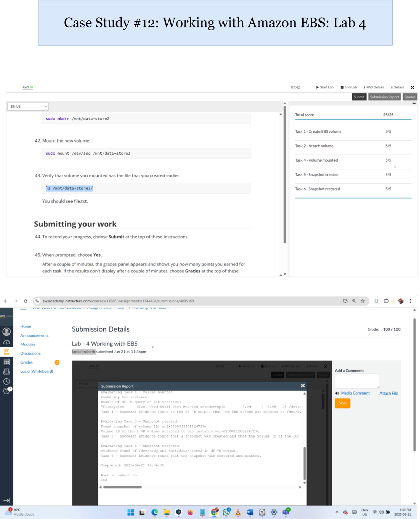Open the Windows Start menu

click(130, 512)
